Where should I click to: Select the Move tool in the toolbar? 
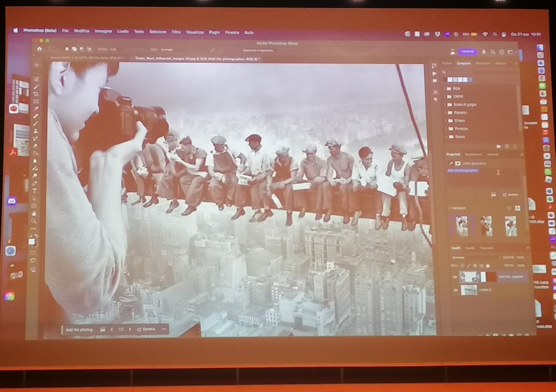[37, 65]
